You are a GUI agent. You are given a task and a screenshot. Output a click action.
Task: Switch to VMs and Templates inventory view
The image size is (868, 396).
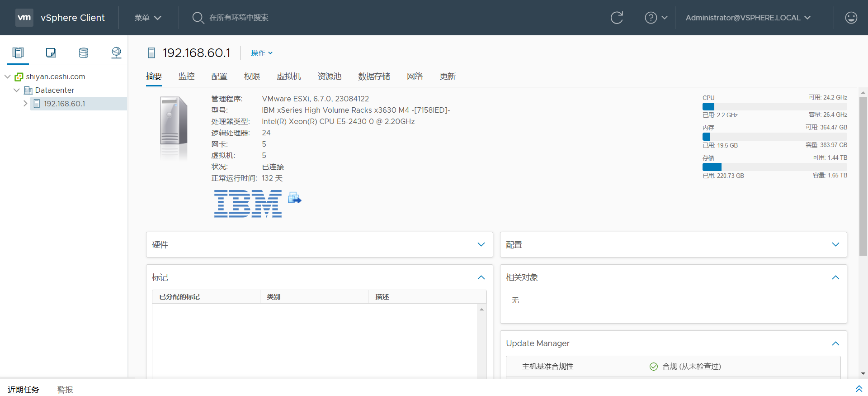point(51,52)
